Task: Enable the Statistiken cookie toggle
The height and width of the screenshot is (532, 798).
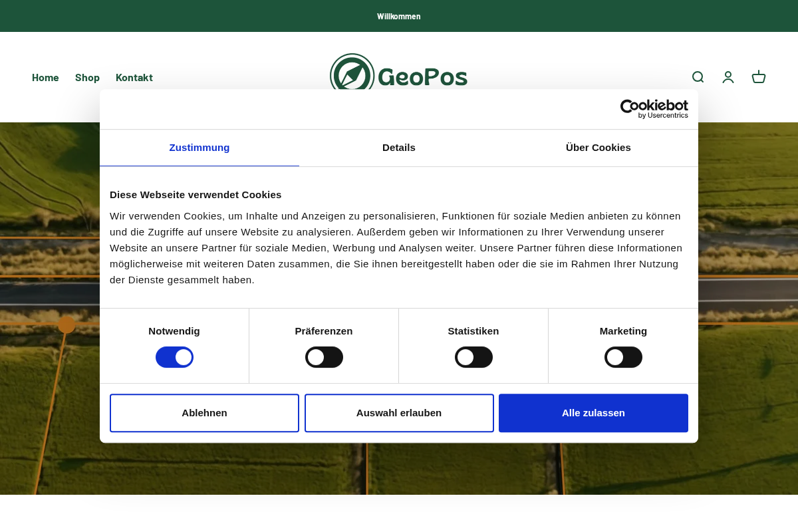Action: 473,357
